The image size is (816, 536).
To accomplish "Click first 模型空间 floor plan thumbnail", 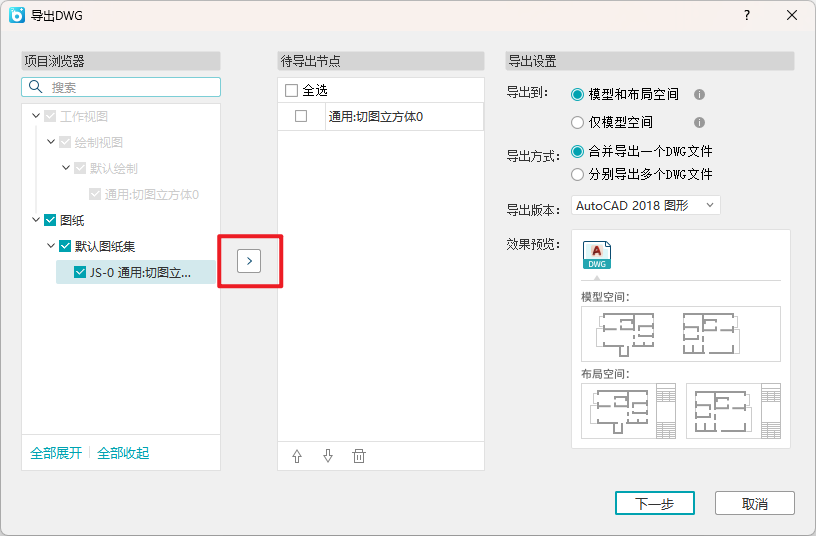I will pyautogui.click(x=625, y=334).
